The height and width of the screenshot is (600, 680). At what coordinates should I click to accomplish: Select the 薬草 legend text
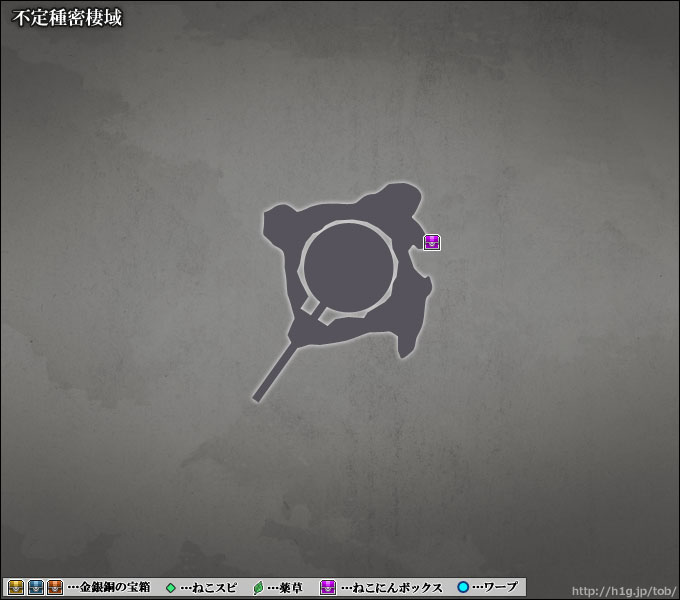coord(284,587)
